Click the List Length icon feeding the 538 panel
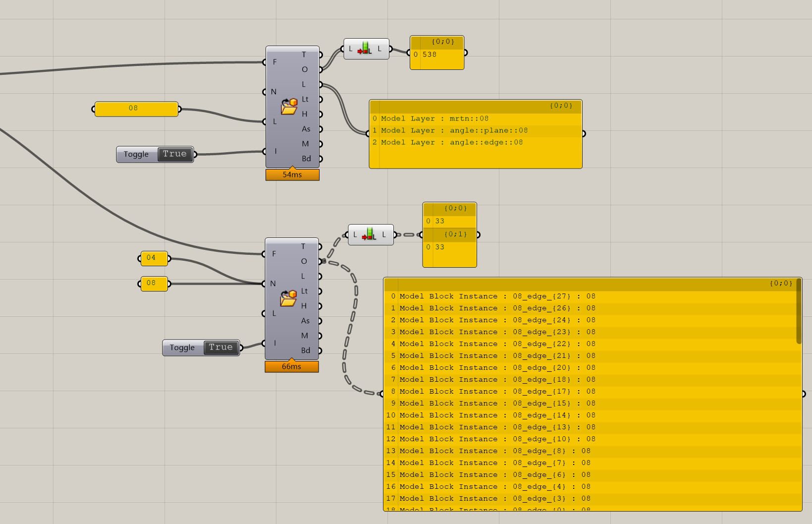The height and width of the screenshot is (524, 812). (x=365, y=49)
